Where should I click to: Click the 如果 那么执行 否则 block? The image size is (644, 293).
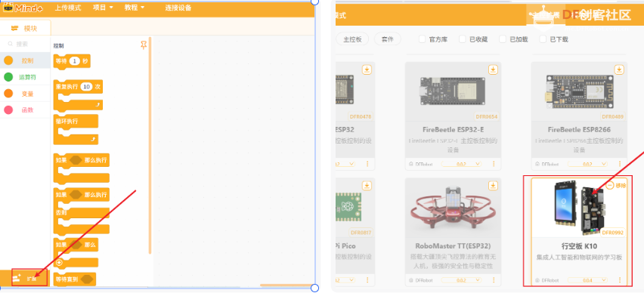pyautogui.click(x=82, y=211)
